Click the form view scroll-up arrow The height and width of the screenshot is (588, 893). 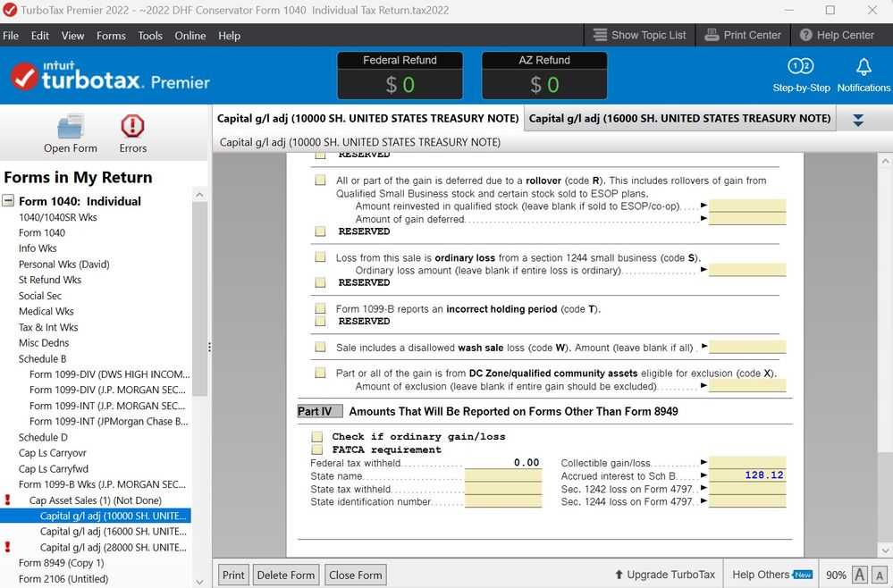coord(885,161)
